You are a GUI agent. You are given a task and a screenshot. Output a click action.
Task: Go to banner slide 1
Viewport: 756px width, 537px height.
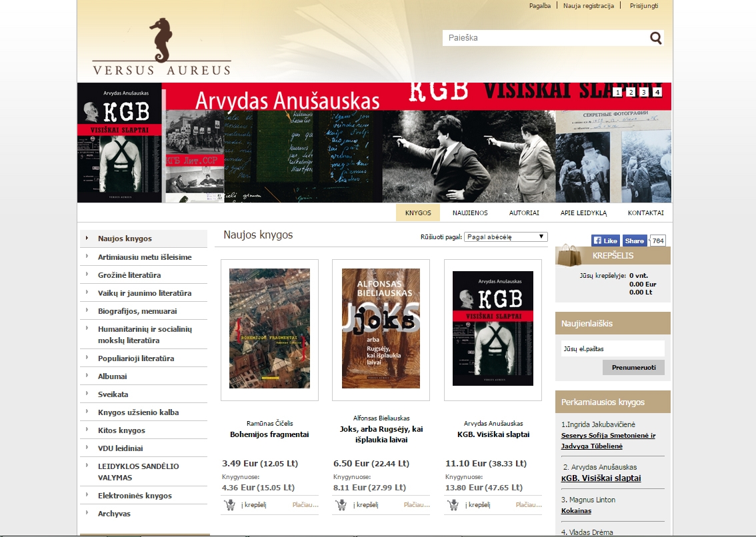(617, 92)
